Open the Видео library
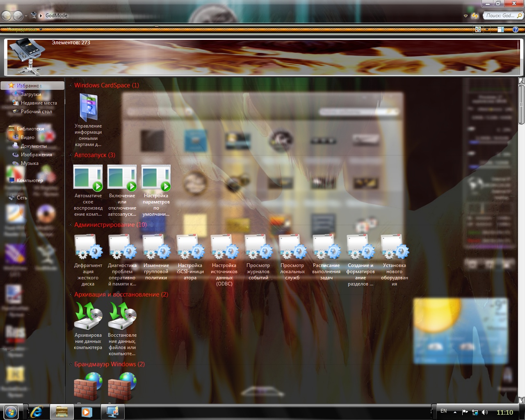This screenshot has width=525, height=420. click(x=27, y=137)
